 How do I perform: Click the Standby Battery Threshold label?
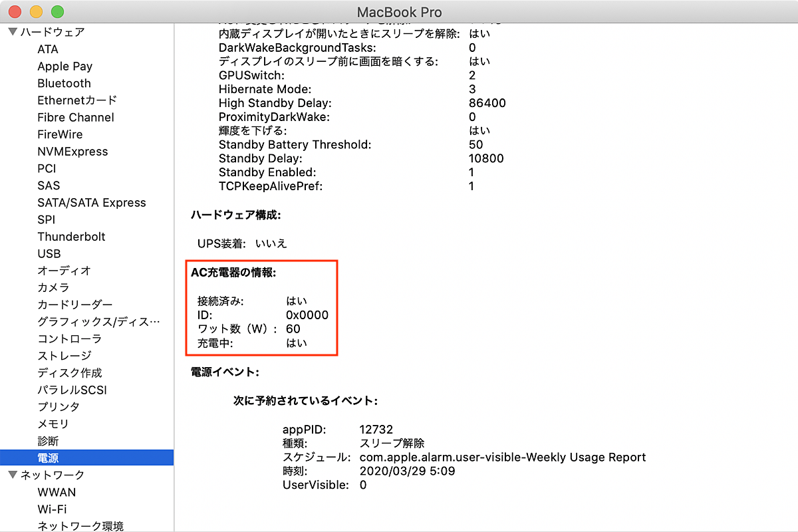tap(295, 144)
